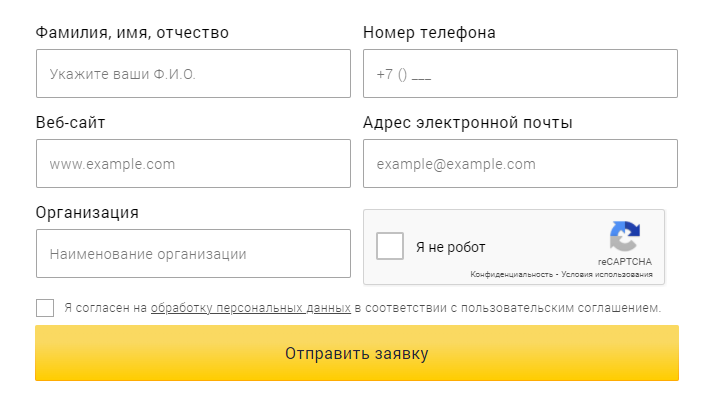
Task: Click the full name input field
Action: click(193, 74)
